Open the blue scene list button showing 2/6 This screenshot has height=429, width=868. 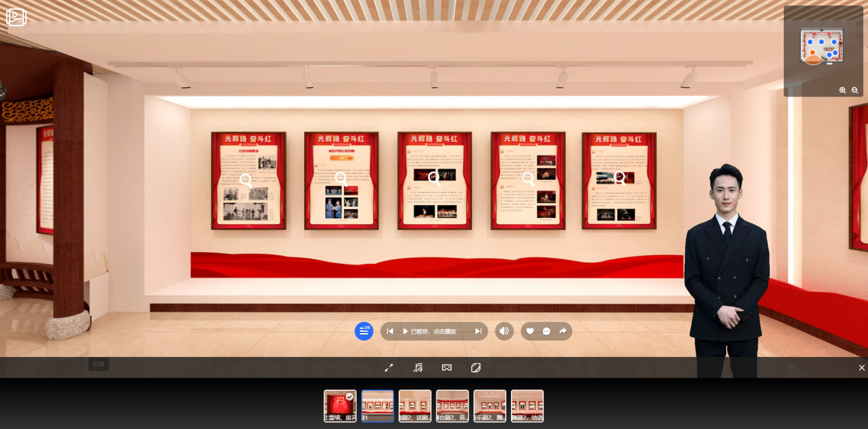(364, 331)
